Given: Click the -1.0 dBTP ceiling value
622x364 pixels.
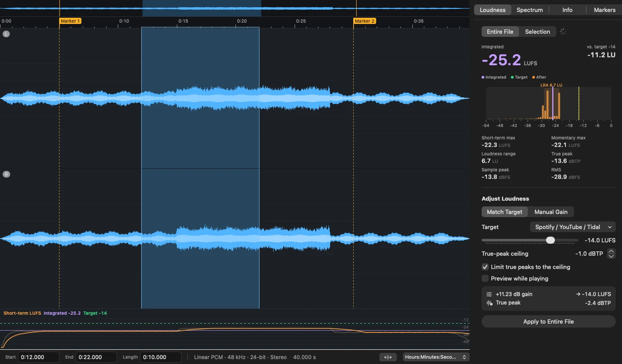Looking at the screenshot, I should (589, 254).
